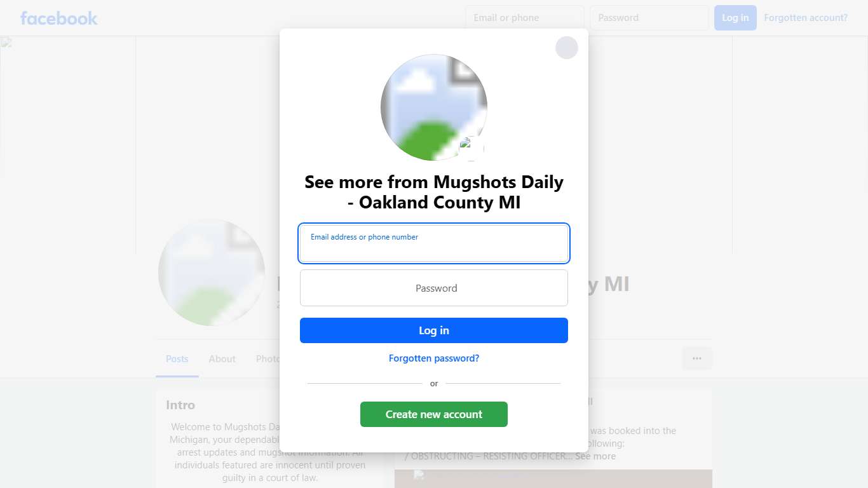Open the page profile picture behind dialog
Screen dimensions: 868x488
coord(212,273)
